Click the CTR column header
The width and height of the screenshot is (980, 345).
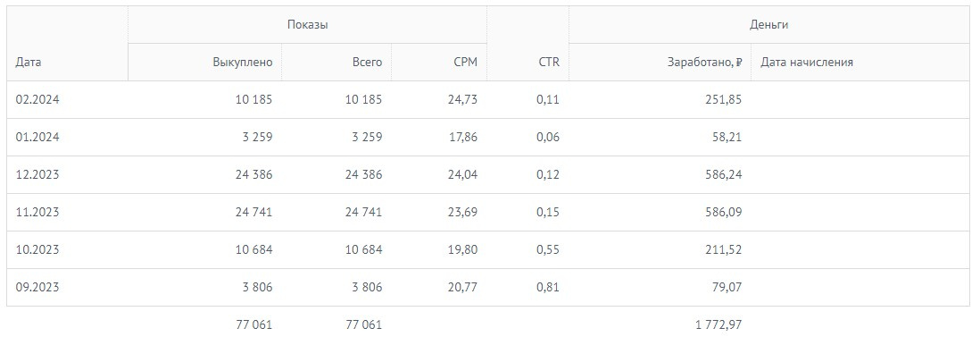coord(550,63)
